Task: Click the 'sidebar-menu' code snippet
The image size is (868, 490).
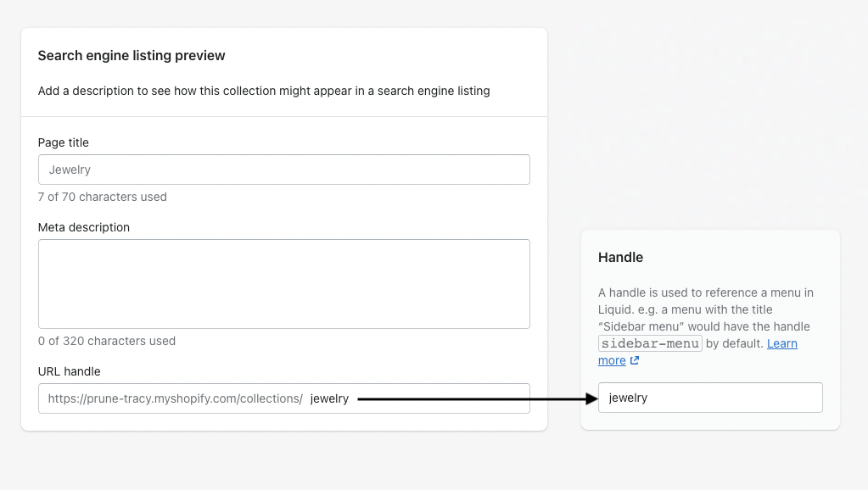Action: tap(651, 344)
